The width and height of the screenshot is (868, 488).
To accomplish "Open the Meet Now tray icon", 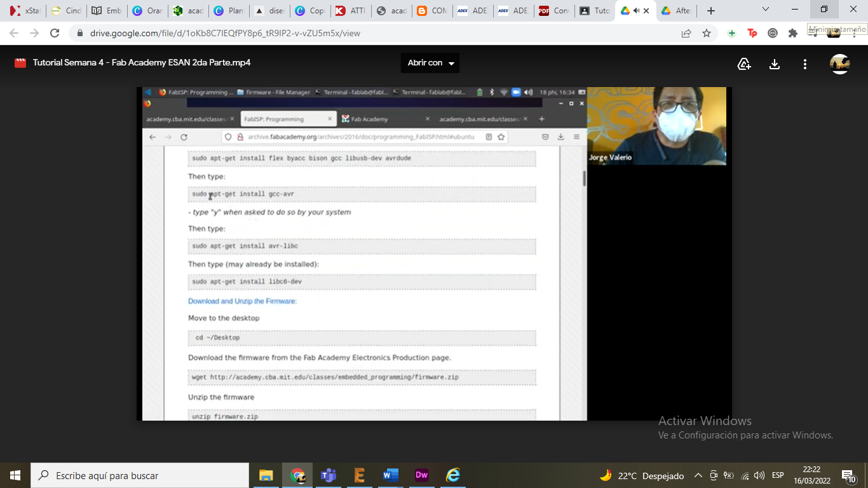I will (x=714, y=475).
